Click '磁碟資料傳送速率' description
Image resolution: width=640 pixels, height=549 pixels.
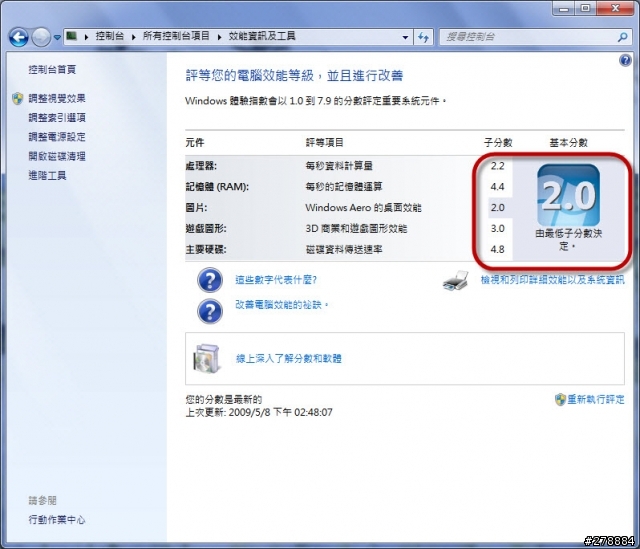[344, 249]
